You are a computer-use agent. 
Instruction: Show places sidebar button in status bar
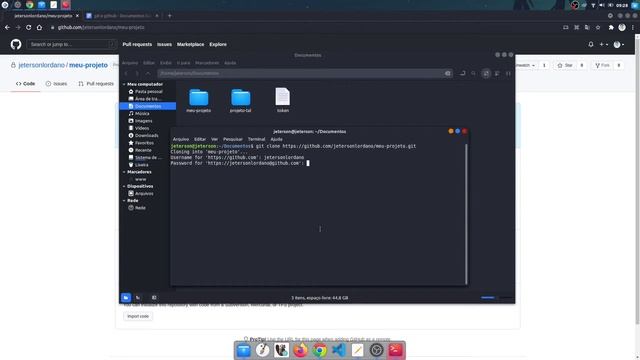click(126, 298)
